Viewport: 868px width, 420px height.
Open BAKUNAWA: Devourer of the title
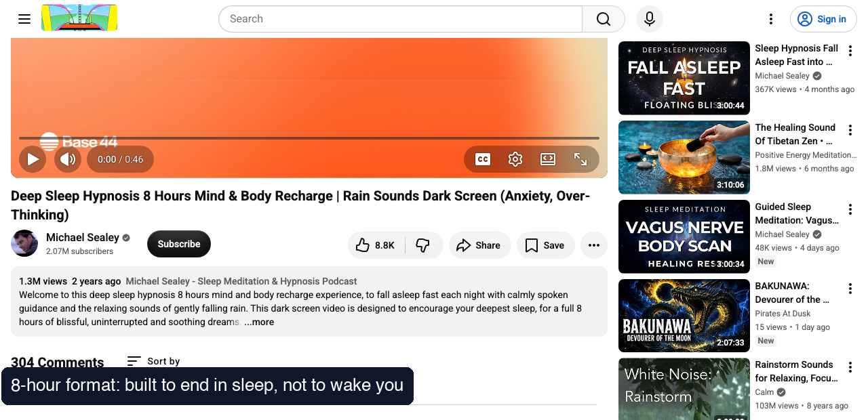(792, 293)
